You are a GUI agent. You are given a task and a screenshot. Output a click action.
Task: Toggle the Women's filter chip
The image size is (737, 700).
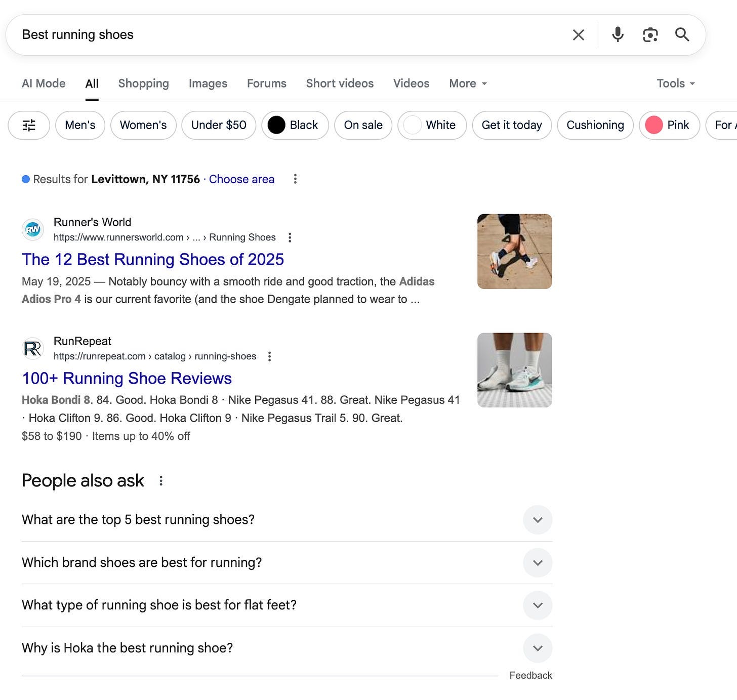point(143,125)
